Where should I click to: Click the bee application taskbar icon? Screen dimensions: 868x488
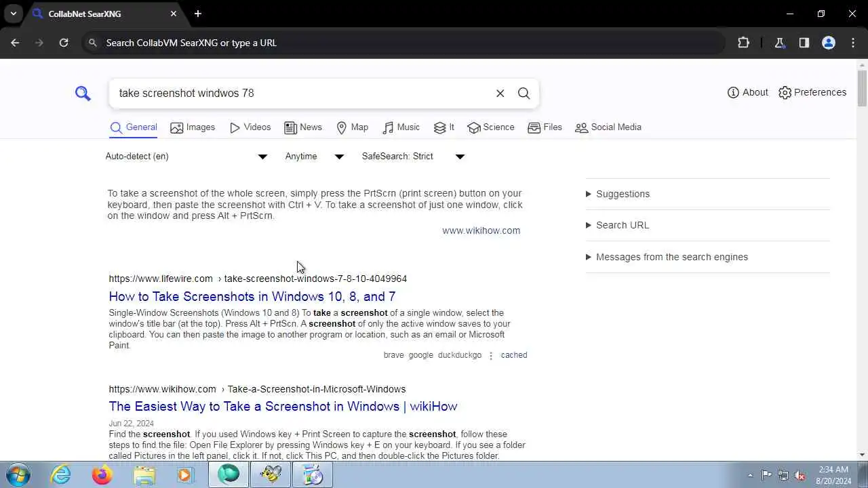point(271,474)
